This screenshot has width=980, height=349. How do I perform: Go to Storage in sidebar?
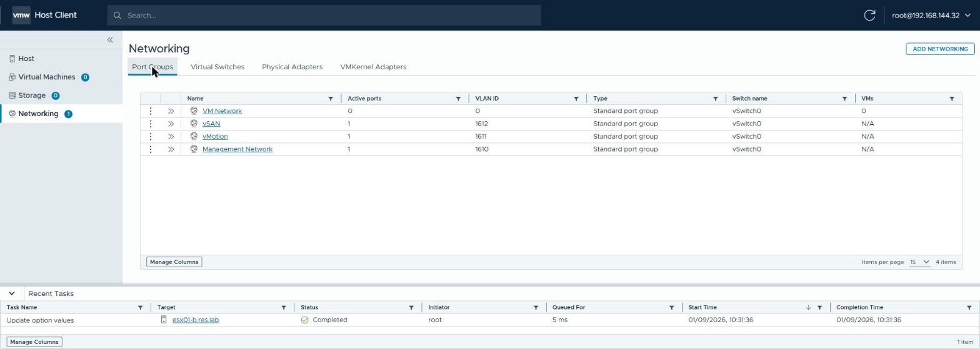pyautogui.click(x=32, y=96)
